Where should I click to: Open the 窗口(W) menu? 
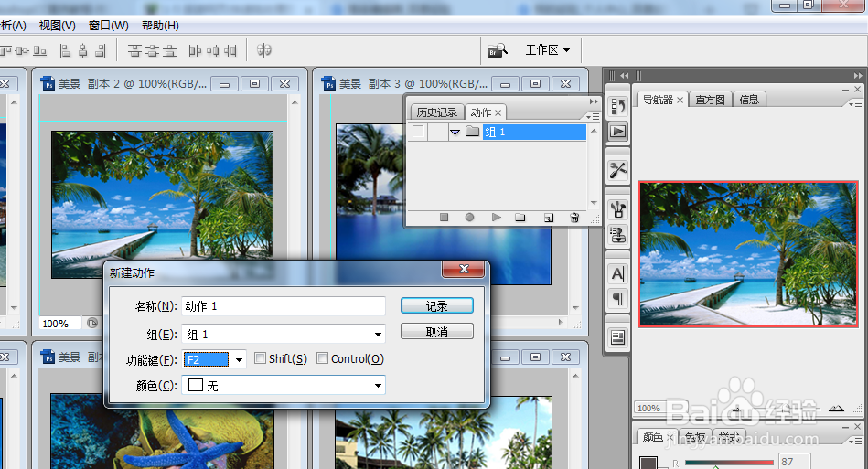point(109,26)
